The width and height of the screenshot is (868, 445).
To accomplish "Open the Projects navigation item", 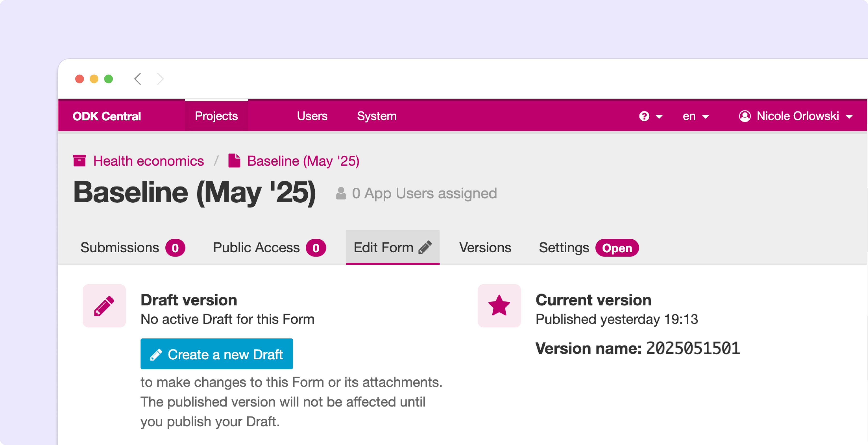I will point(216,116).
